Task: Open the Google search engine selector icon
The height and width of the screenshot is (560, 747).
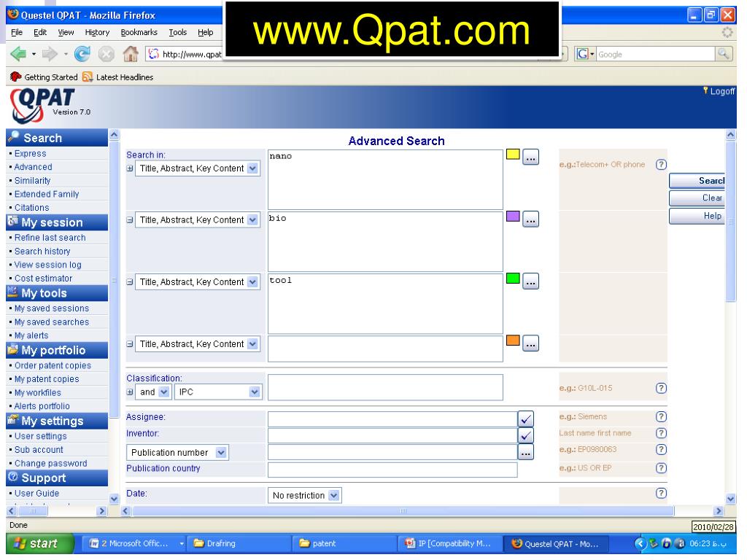Action: (586, 54)
